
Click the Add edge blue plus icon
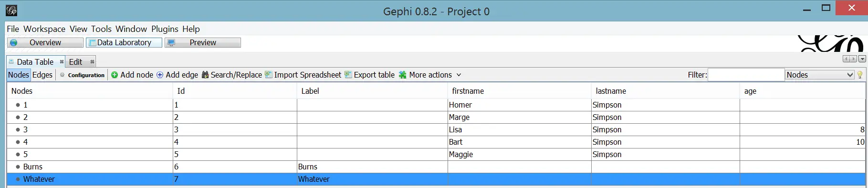click(160, 75)
